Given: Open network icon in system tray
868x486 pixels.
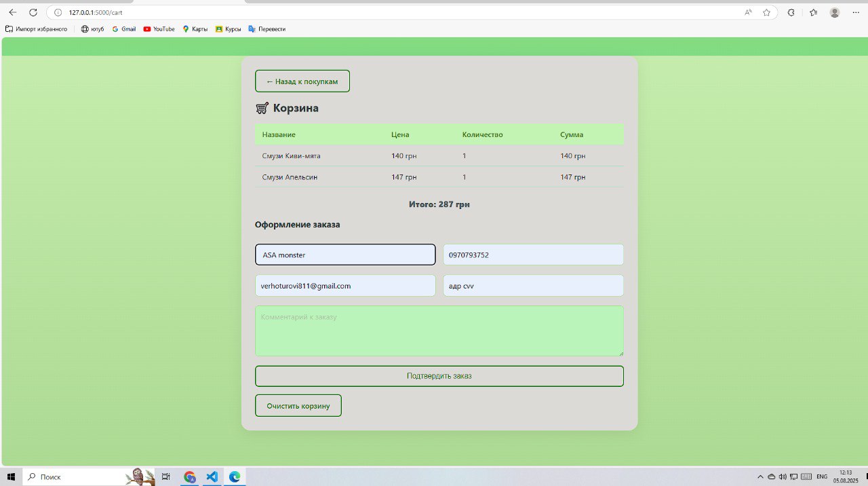Looking at the screenshot, I should [x=794, y=476].
